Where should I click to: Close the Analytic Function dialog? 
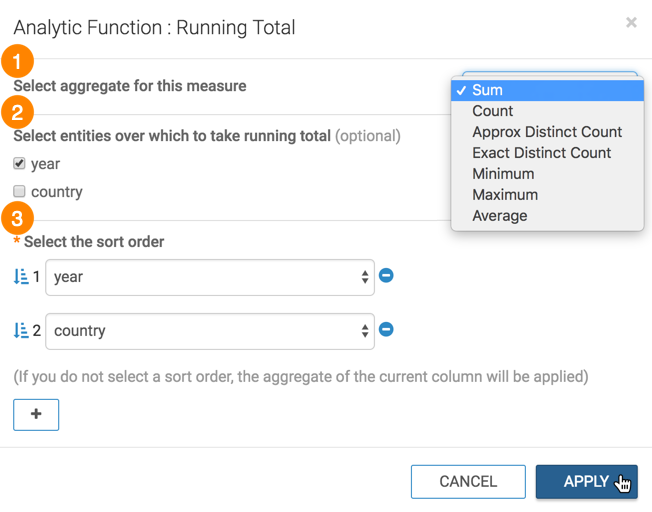point(631,22)
